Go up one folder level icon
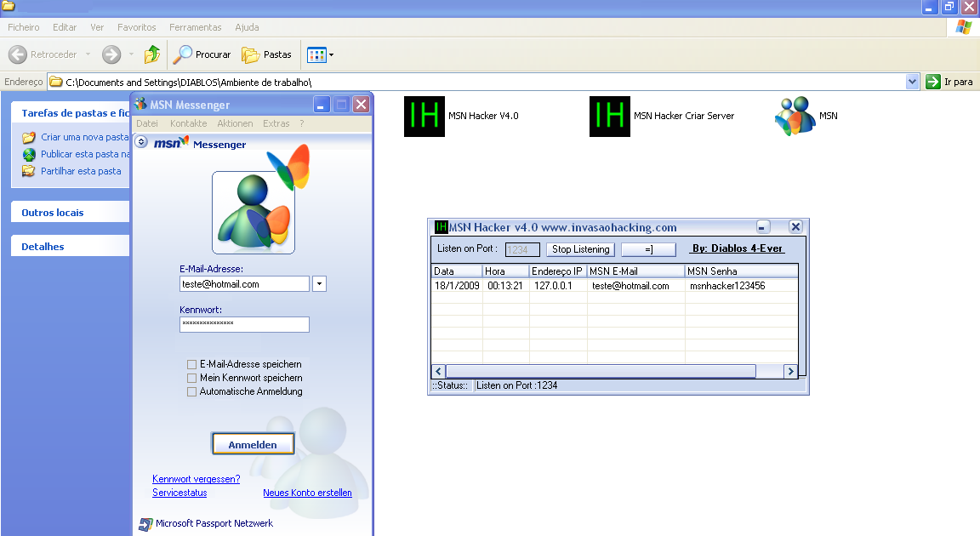 click(152, 55)
